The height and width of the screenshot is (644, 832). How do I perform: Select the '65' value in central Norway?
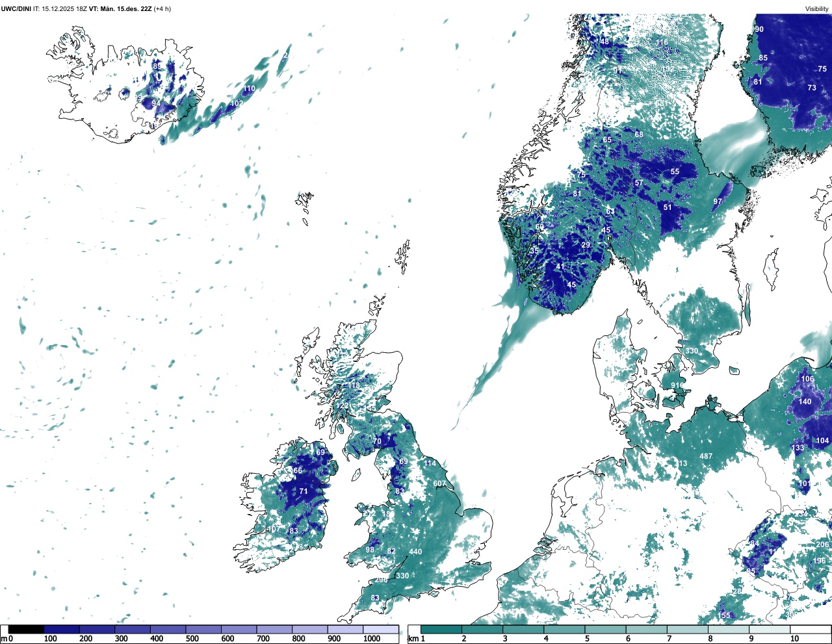click(x=607, y=140)
